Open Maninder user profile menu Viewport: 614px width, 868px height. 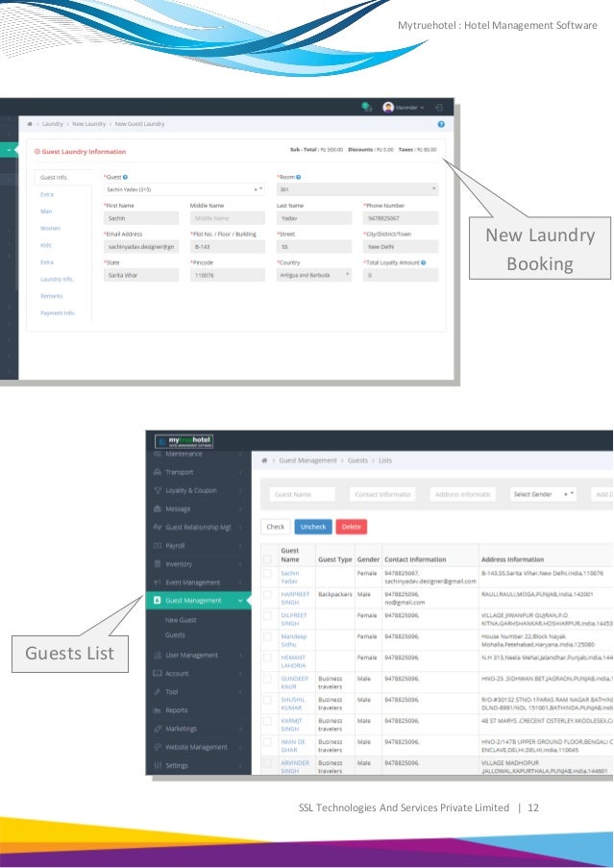[x=404, y=108]
